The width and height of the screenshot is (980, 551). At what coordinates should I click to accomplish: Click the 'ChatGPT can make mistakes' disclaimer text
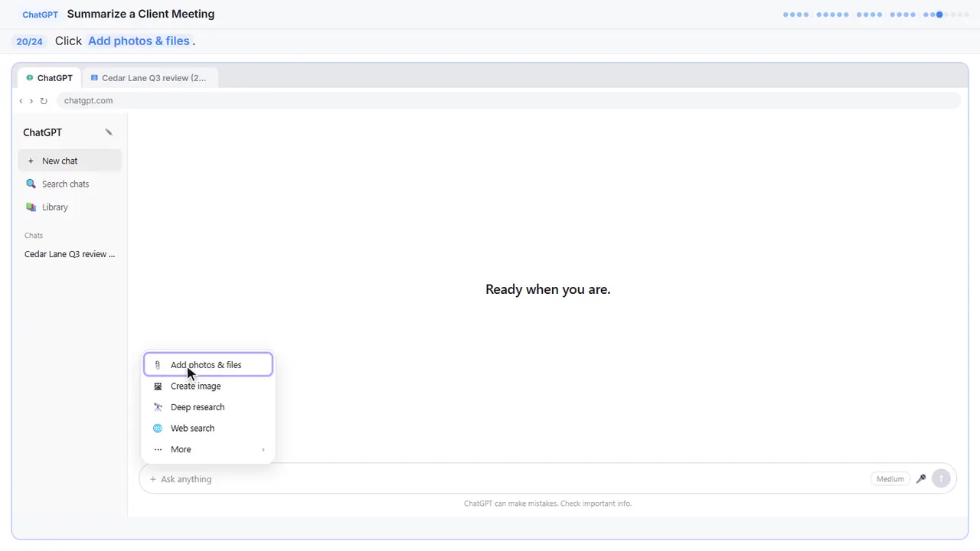(548, 504)
